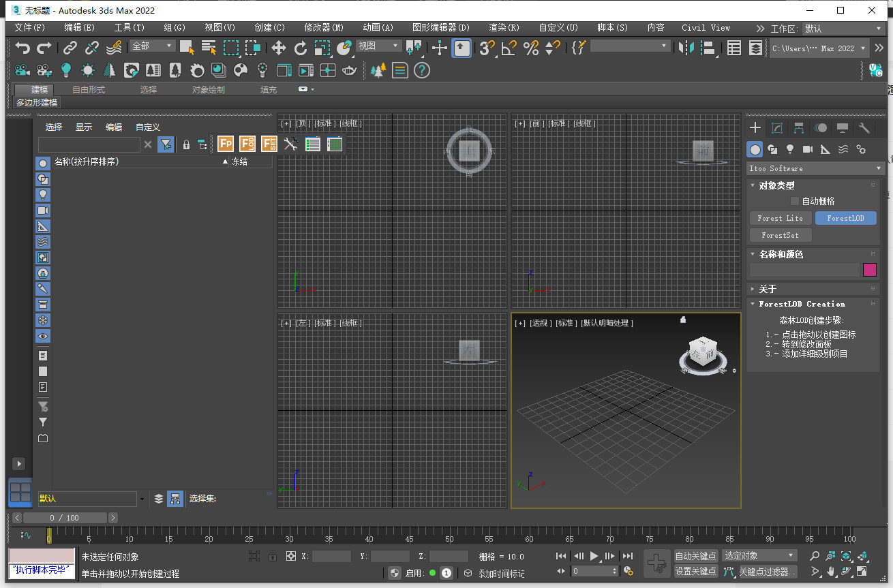Activate the Pan hand tool
893x588 pixels.
pos(831,572)
